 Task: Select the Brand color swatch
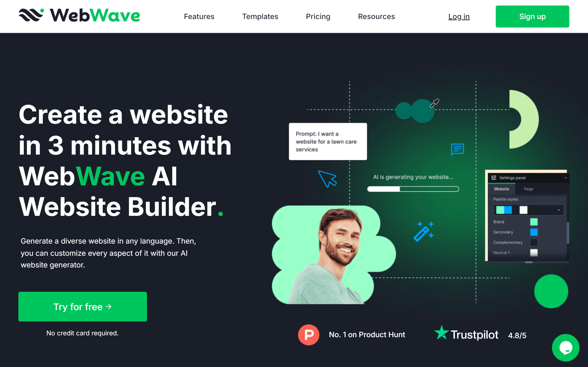534,222
